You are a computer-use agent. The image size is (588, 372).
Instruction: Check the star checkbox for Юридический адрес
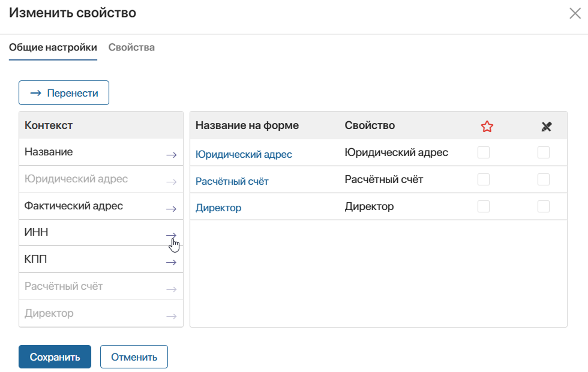coord(484,152)
